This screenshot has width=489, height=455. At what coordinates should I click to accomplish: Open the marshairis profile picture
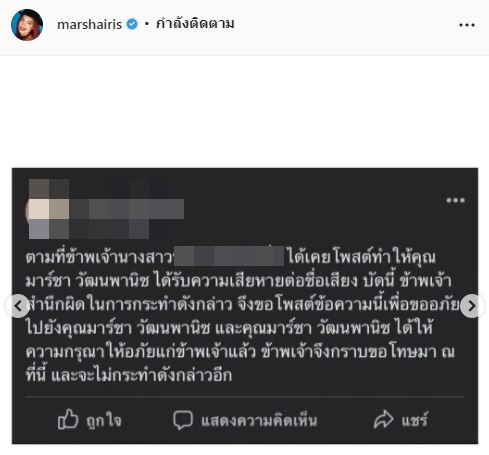27,25
